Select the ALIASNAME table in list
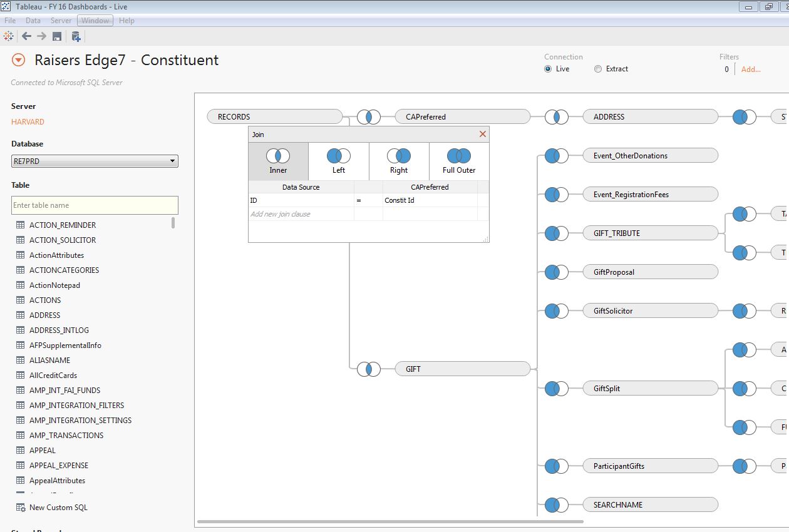This screenshot has width=789, height=532. pyautogui.click(x=49, y=361)
